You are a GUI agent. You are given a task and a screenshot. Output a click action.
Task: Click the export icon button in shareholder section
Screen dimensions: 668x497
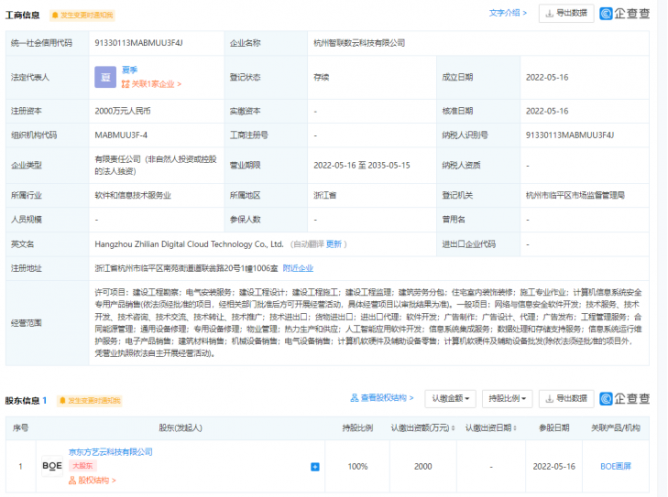click(x=567, y=399)
